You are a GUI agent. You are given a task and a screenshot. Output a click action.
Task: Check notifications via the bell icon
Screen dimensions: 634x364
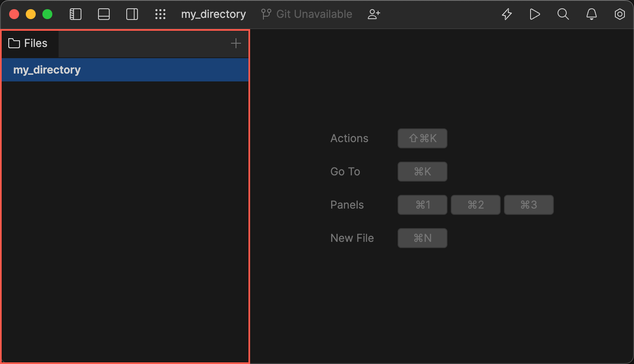(x=591, y=14)
